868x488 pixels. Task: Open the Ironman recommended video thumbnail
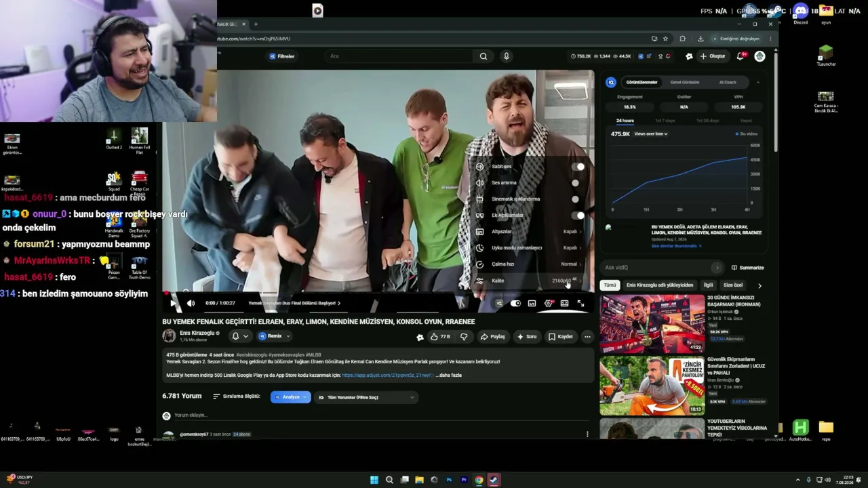[x=652, y=323]
